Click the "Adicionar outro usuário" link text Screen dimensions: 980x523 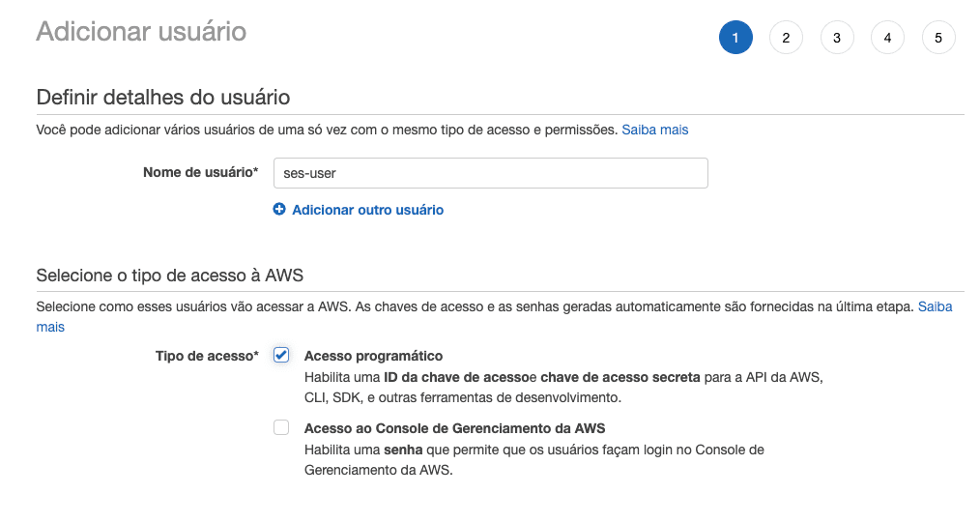click(x=367, y=210)
